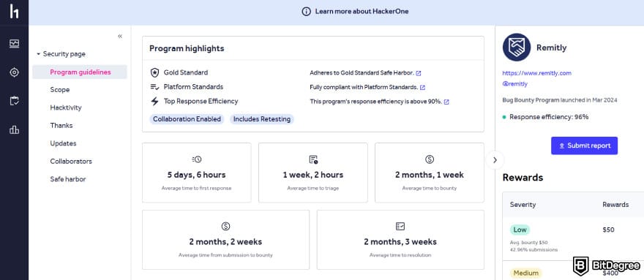Click the $50 reward value
Image resolution: width=644 pixels, height=280 pixels.
tap(608, 230)
